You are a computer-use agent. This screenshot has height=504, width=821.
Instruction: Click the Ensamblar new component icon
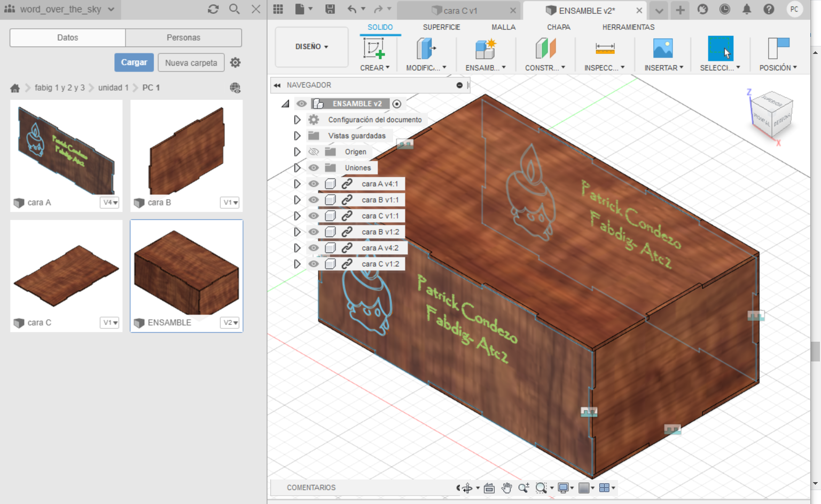click(485, 49)
